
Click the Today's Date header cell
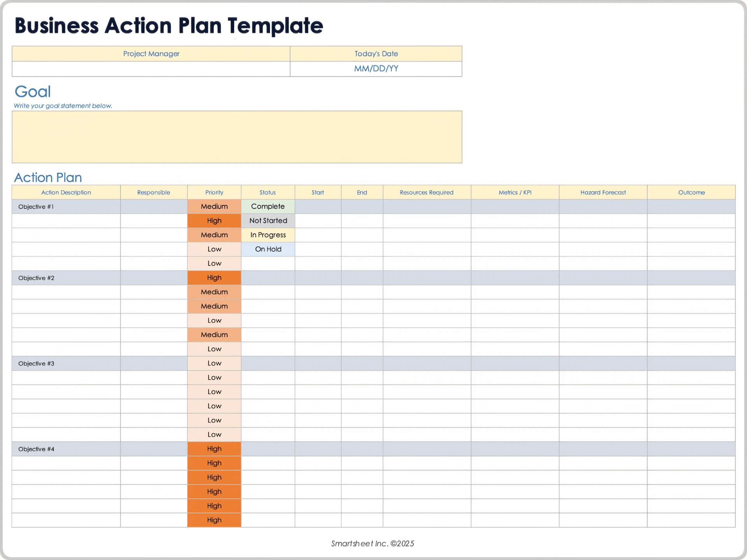(x=376, y=54)
